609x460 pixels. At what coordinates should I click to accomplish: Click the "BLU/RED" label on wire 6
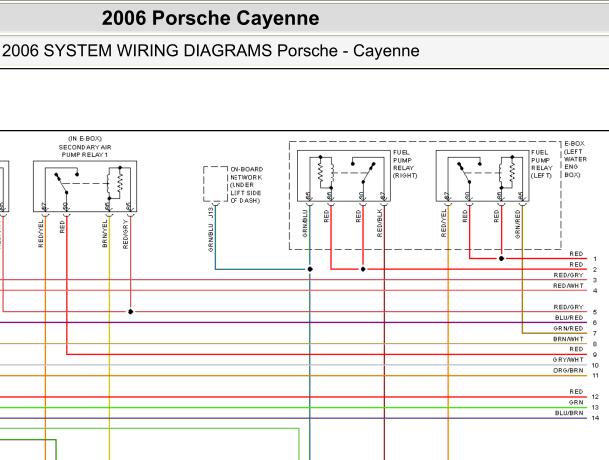[x=569, y=318]
